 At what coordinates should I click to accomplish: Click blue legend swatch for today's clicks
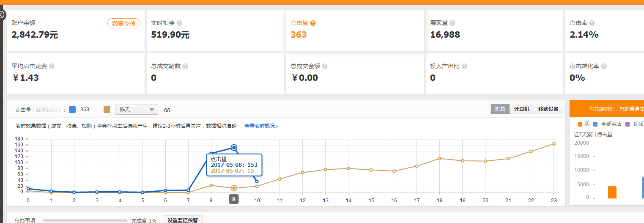tap(72, 110)
